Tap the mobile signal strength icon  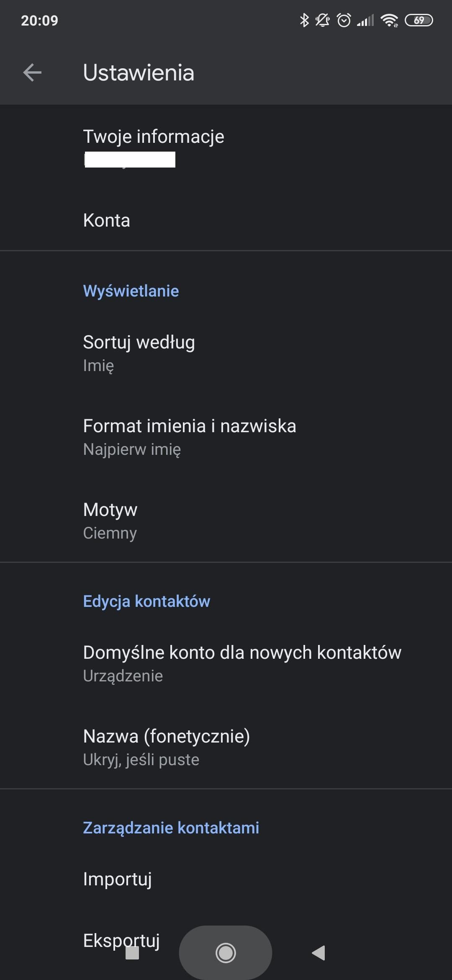click(365, 20)
